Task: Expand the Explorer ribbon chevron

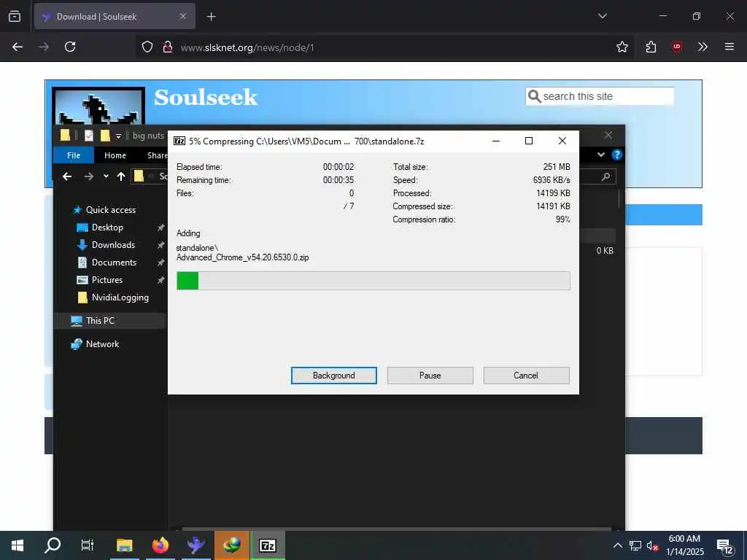Action: tap(601, 155)
